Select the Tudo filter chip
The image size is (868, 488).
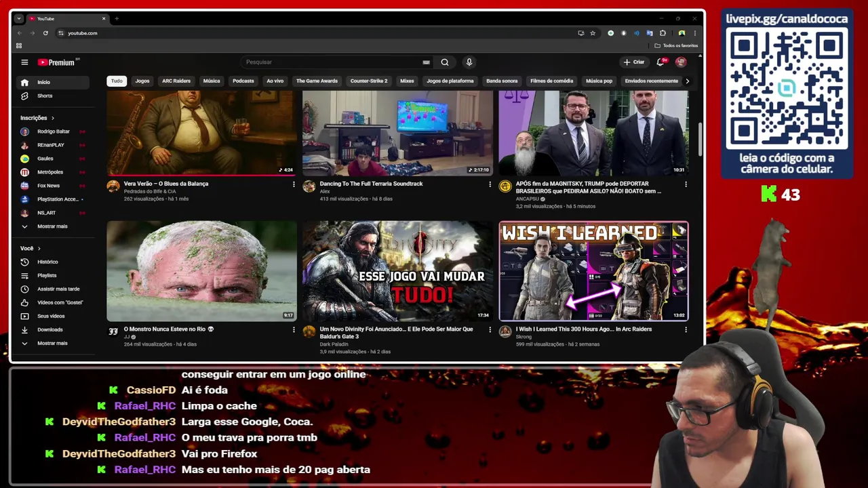(x=117, y=81)
